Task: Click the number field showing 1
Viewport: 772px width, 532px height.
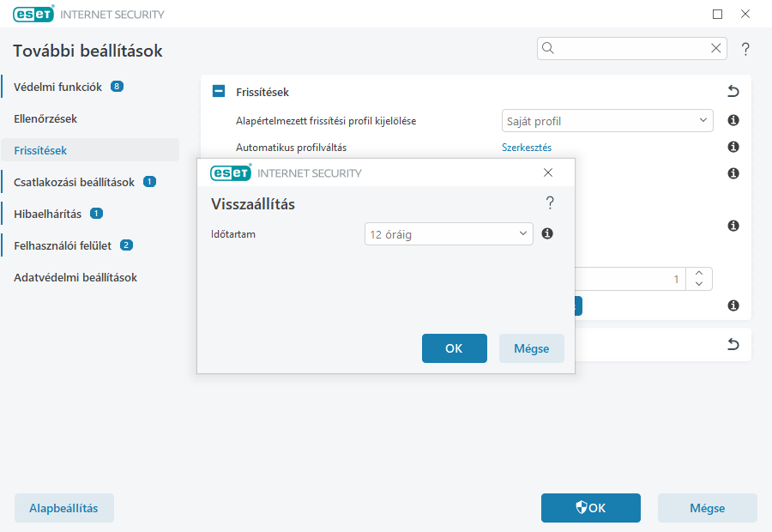Action: click(x=630, y=279)
